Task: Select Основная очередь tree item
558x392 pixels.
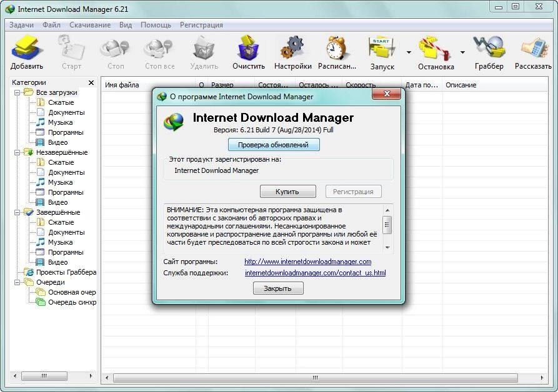Action: pos(72,292)
